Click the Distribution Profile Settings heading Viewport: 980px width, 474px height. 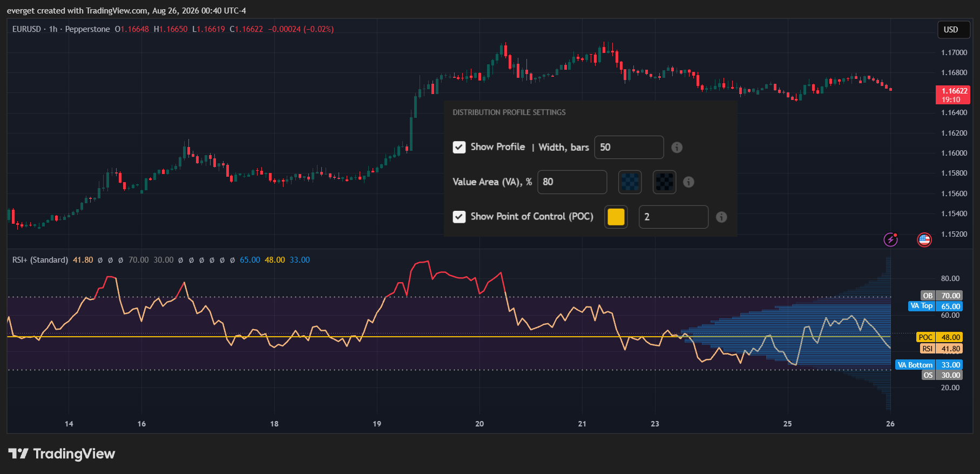[509, 112]
